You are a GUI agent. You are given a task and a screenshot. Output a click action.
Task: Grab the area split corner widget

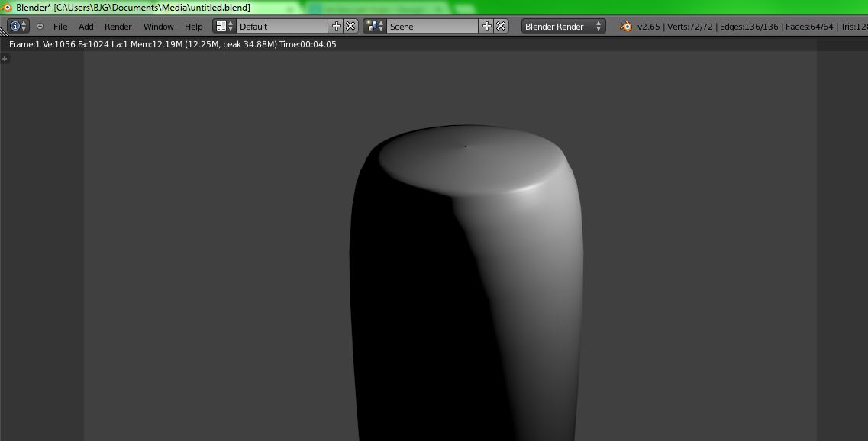pos(3,32)
